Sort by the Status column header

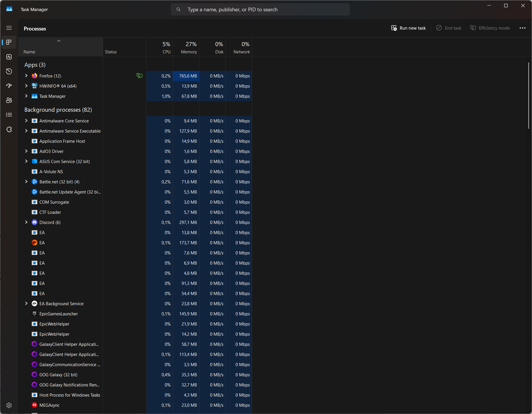(x=125, y=47)
